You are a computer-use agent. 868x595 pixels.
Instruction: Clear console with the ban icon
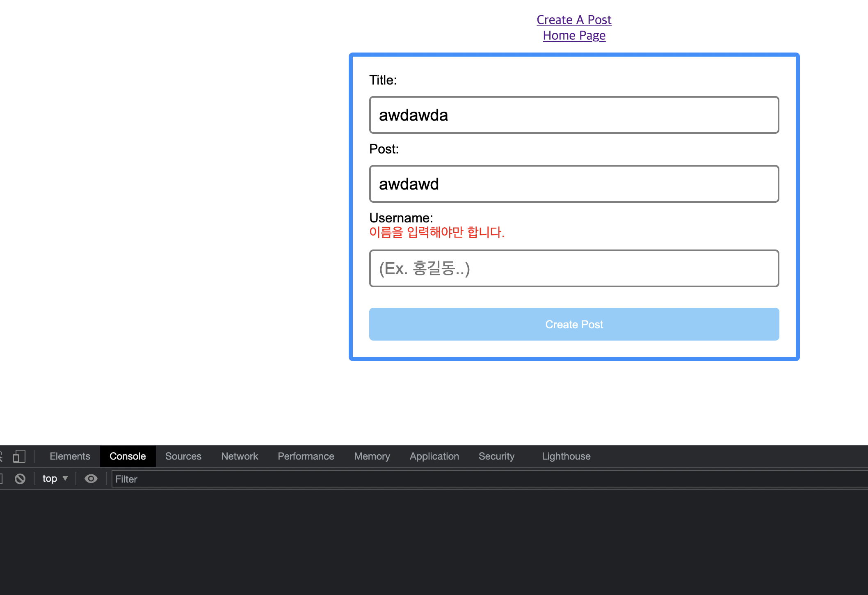(20, 479)
